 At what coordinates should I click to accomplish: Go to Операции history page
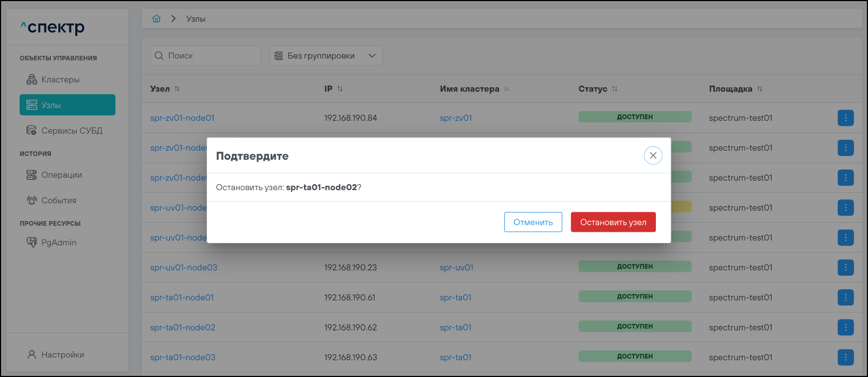click(x=61, y=175)
